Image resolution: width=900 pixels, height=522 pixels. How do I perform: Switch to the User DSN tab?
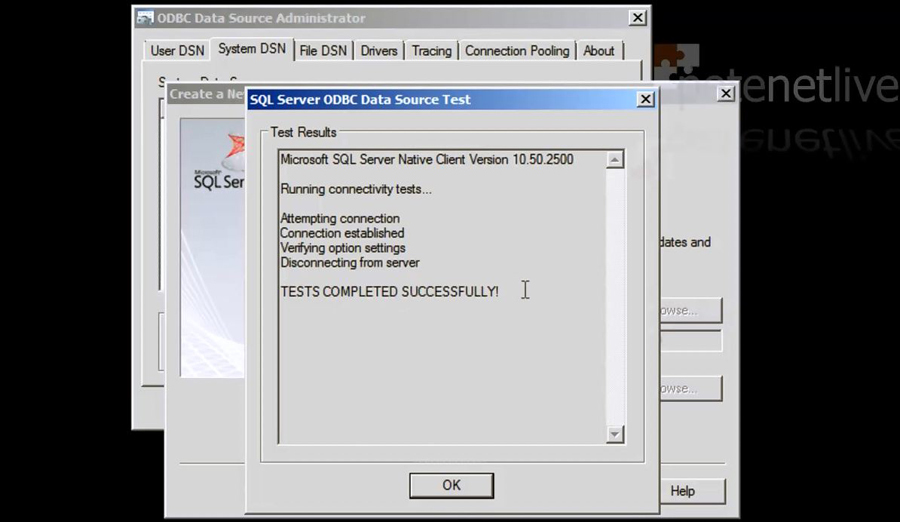coord(177,51)
